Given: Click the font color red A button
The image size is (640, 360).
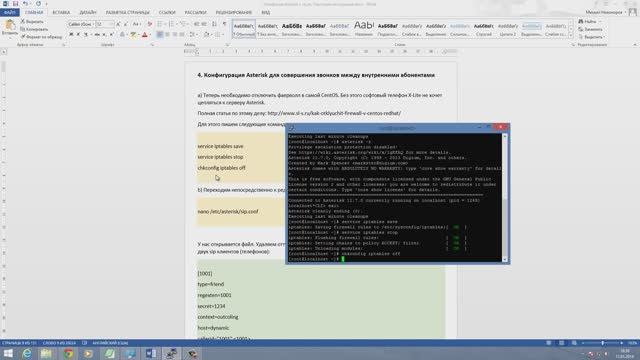Looking at the screenshot, I should pyautogui.click(x=144, y=35).
